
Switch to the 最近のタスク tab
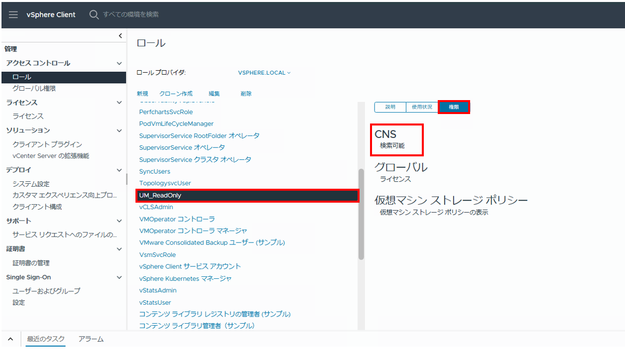point(46,339)
